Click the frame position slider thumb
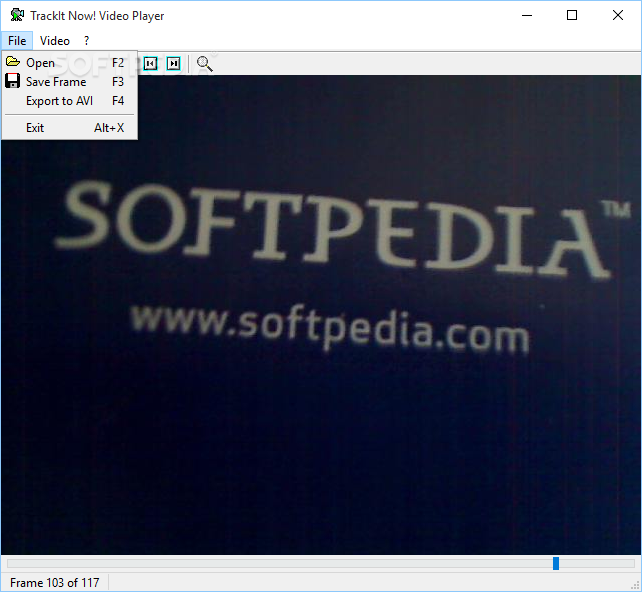The height and width of the screenshot is (592, 642). (556, 563)
